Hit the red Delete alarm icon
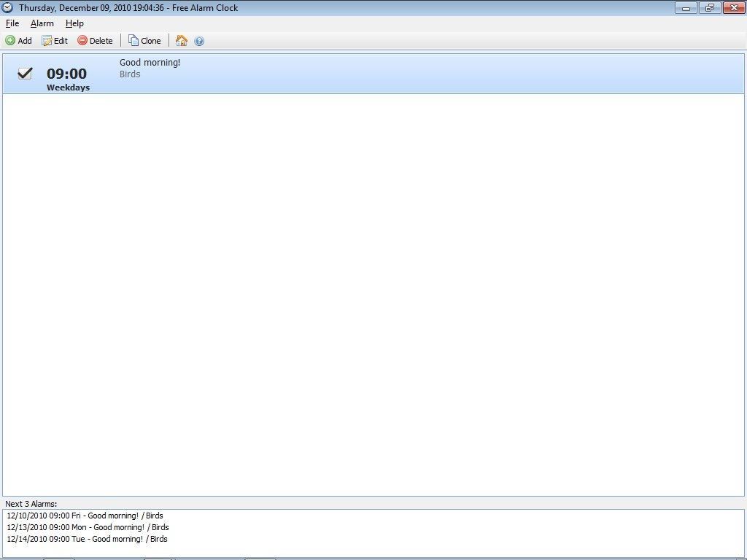This screenshot has width=747, height=560. coord(82,41)
